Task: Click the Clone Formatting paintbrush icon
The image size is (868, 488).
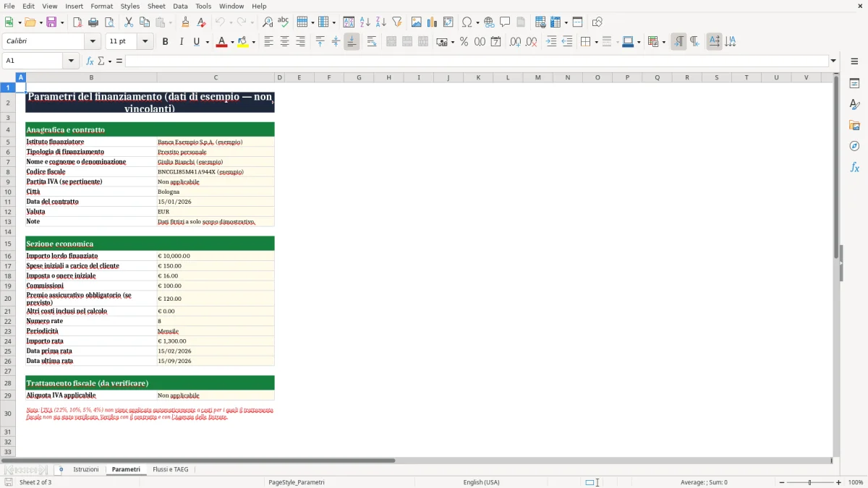Action: coord(186,22)
